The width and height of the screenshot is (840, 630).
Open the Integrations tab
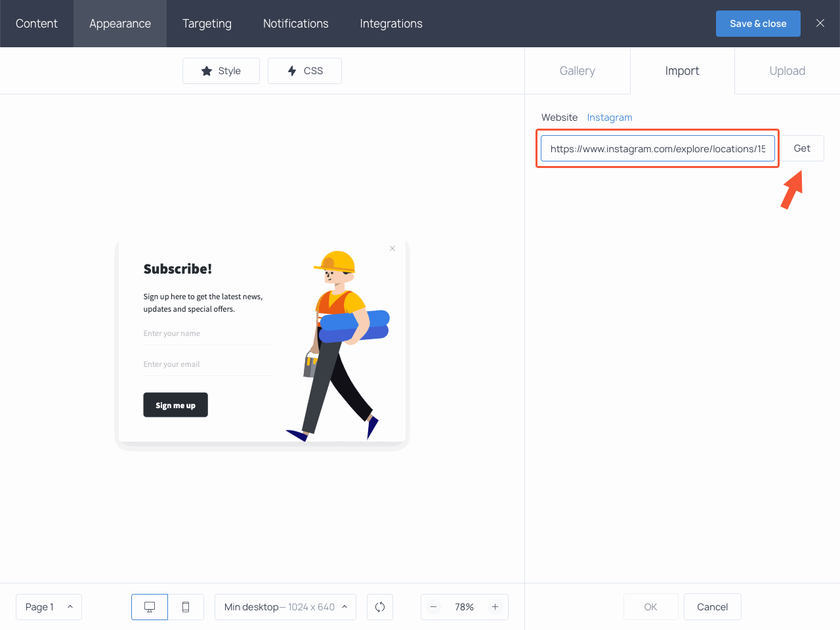pos(391,24)
